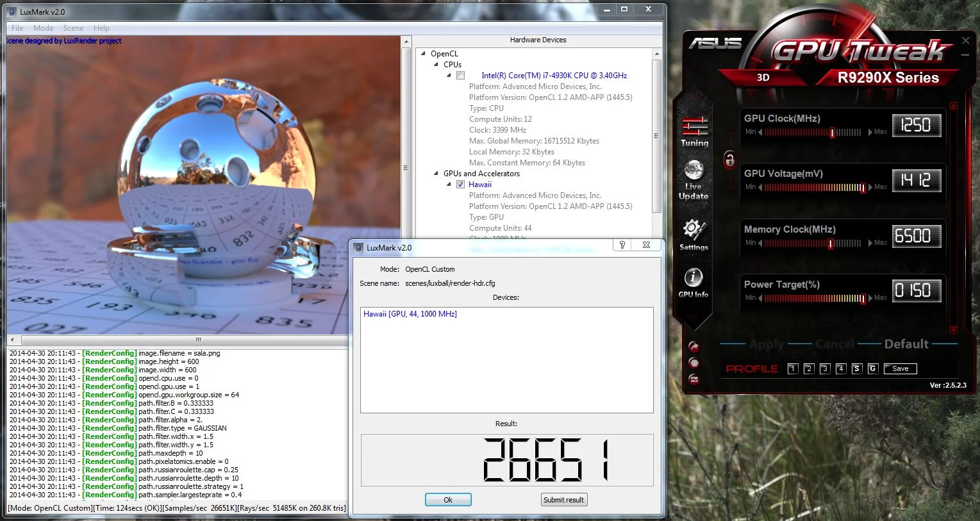Open Live Update in GPU Tweak

coord(694,180)
